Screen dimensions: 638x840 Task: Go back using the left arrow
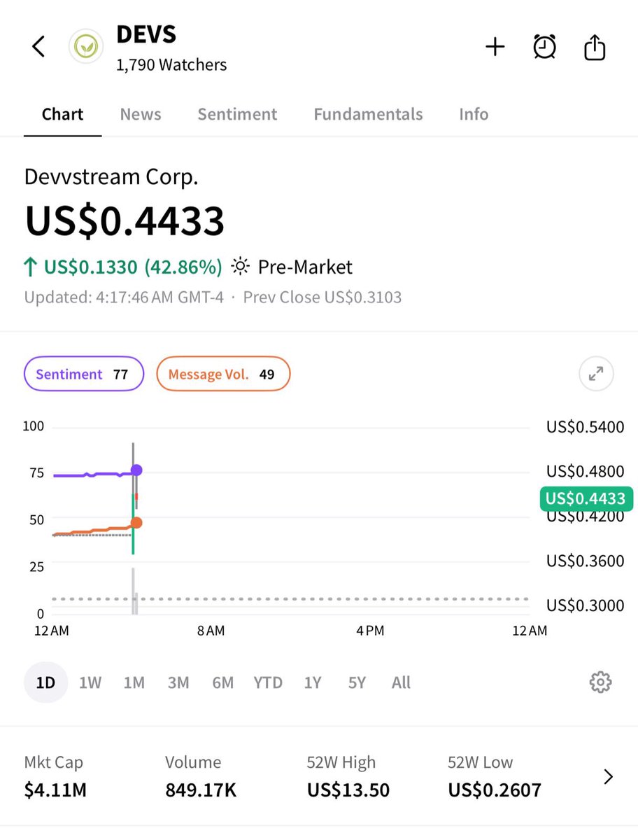click(x=38, y=47)
